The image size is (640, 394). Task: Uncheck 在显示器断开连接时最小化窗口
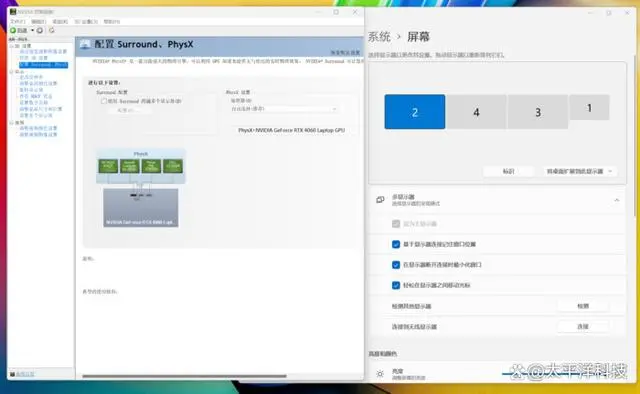pyautogui.click(x=396, y=265)
